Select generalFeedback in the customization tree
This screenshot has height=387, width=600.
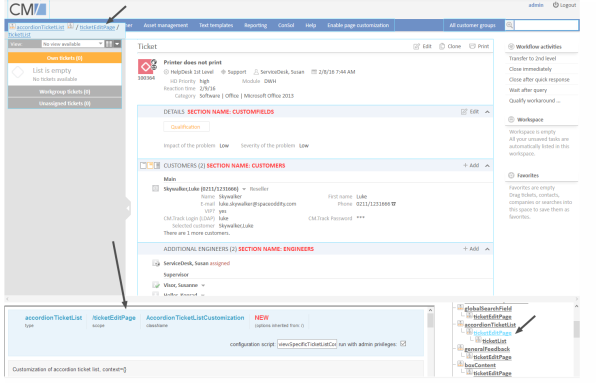[487, 349]
